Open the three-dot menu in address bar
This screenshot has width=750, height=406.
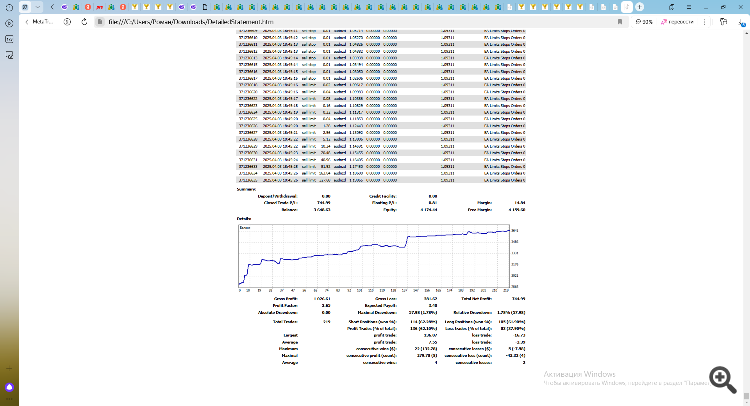[705, 22]
